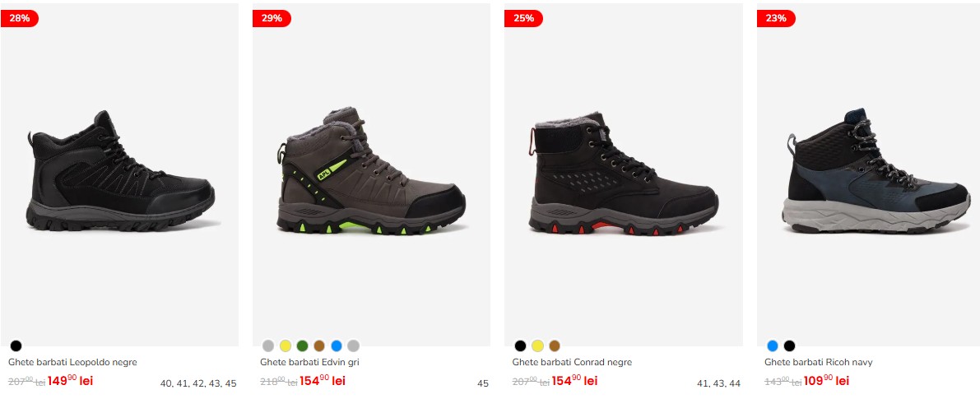Choose the blue swatch under Edvin boots
Viewport: 980px width, 399px height.
[337, 346]
